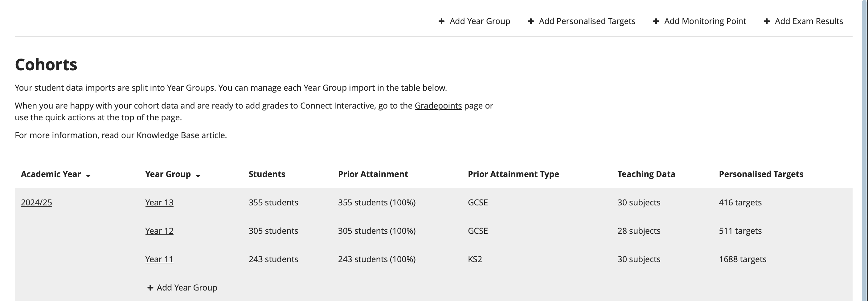The height and width of the screenshot is (301, 868).
Task: Click the plus icon beside Add Monitoring Point
Action: click(656, 21)
